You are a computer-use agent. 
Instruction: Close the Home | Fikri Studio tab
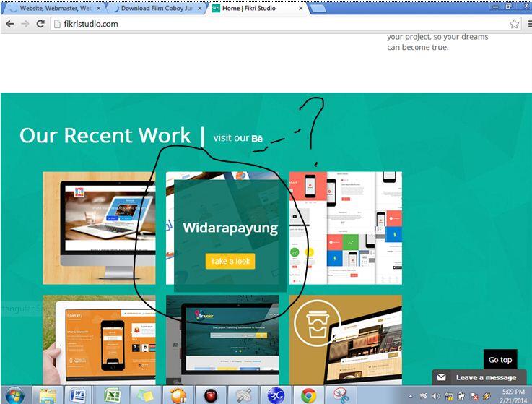[300, 8]
